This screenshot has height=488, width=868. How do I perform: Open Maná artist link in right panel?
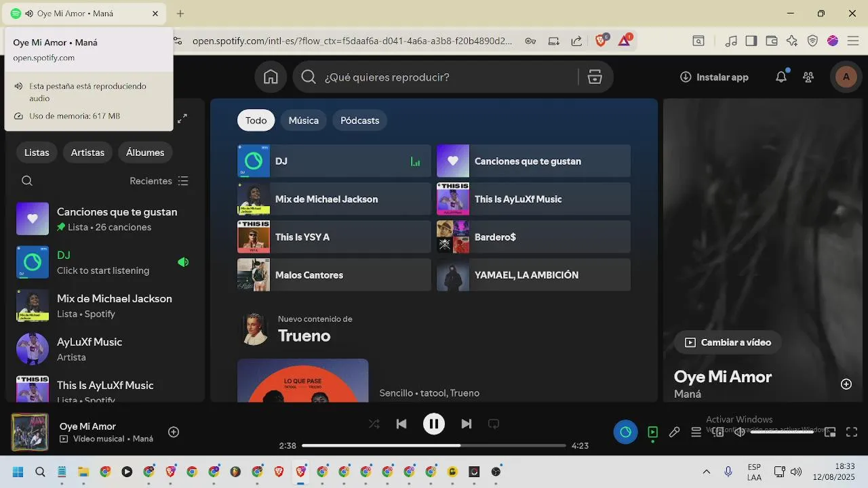click(x=688, y=394)
